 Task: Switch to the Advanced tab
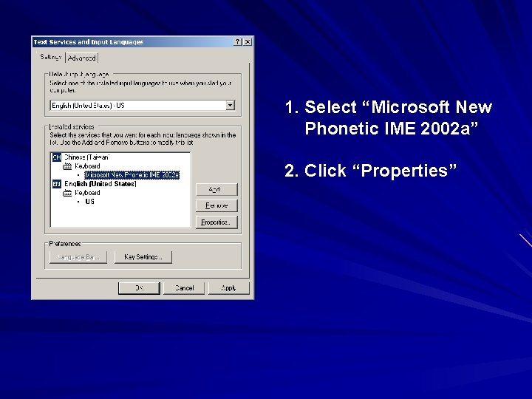pyautogui.click(x=81, y=58)
